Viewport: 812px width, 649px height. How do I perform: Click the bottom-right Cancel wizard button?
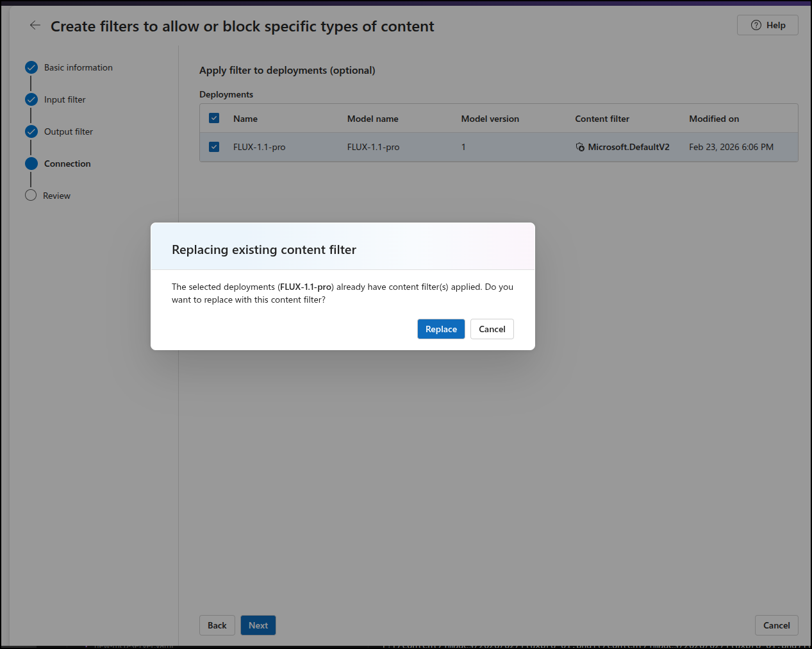[776, 625]
